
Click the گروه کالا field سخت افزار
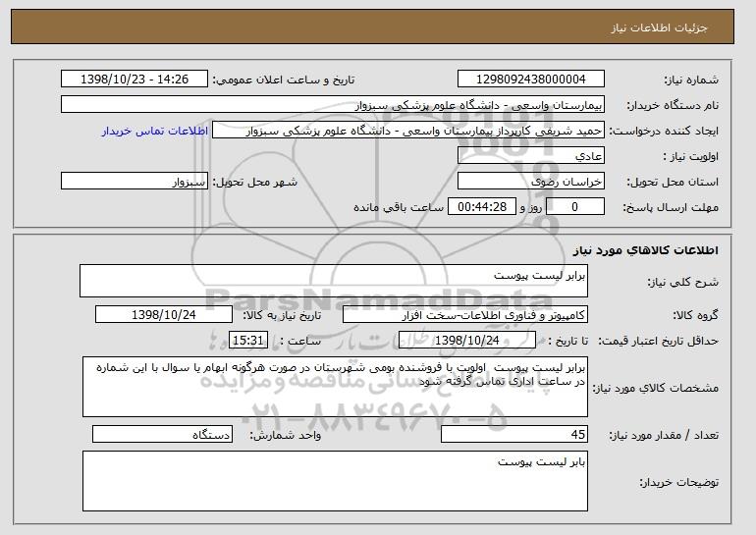click(465, 315)
